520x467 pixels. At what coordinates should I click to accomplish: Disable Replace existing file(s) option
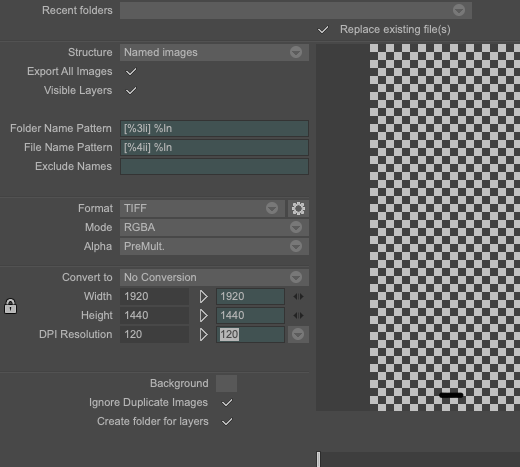pos(323,30)
